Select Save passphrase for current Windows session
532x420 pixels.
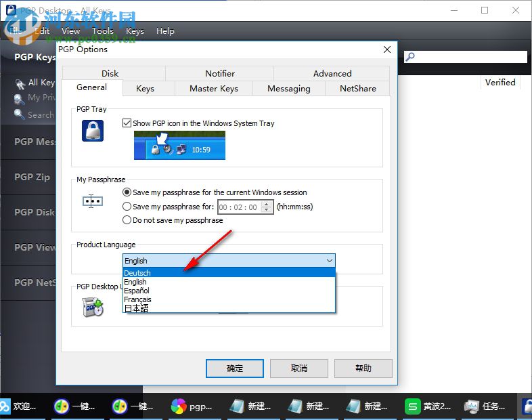coord(127,192)
